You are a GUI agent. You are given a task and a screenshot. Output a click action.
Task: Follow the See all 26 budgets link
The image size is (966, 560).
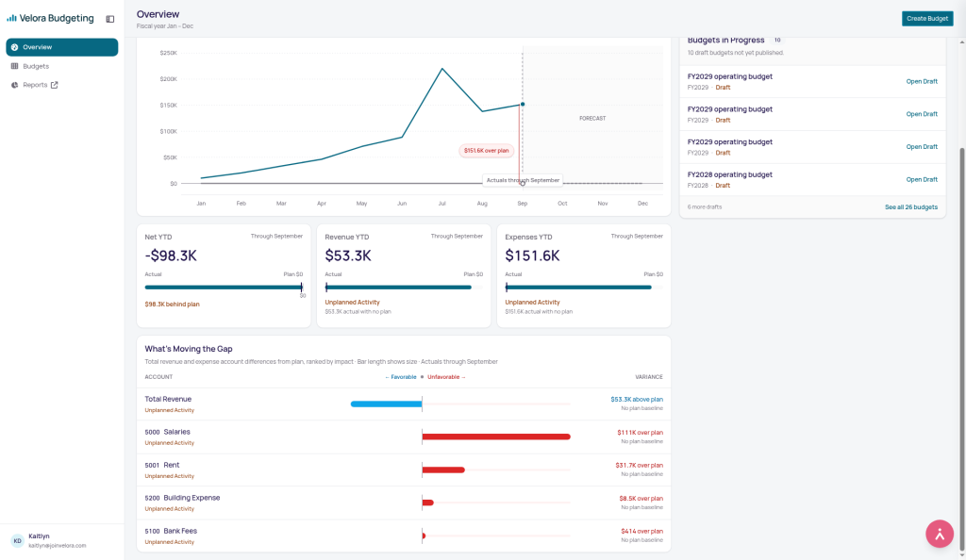tap(911, 207)
